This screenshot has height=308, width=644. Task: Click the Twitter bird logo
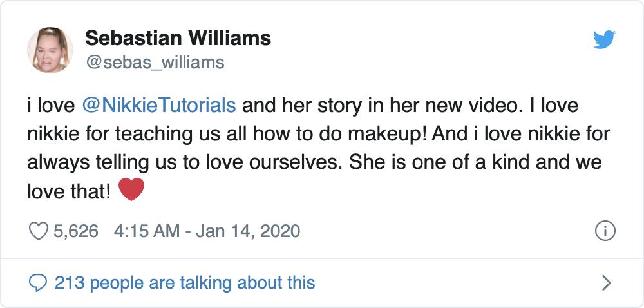603,40
